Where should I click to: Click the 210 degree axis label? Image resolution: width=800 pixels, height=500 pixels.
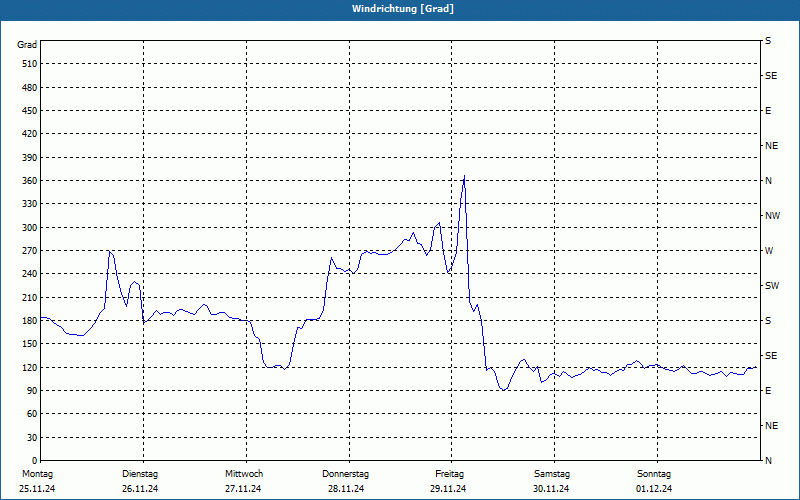pos(30,297)
